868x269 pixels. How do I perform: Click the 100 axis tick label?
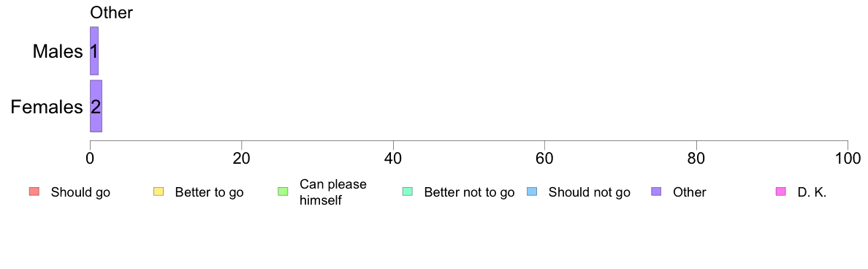(848, 158)
